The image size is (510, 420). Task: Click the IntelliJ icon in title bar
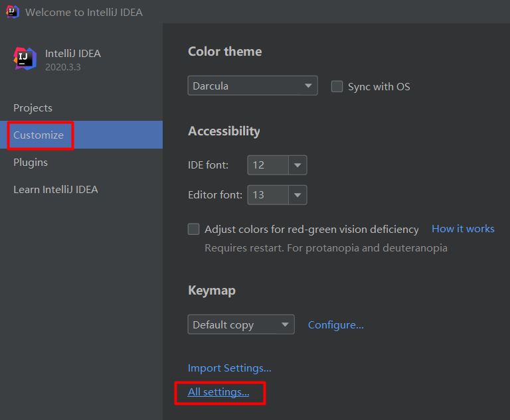point(13,12)
